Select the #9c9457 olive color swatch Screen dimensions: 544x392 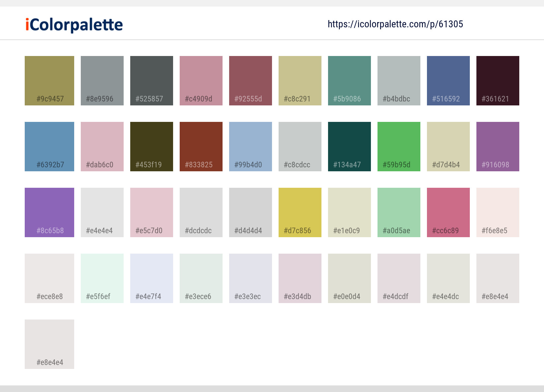pyautogui.click(x=49, y=80)
